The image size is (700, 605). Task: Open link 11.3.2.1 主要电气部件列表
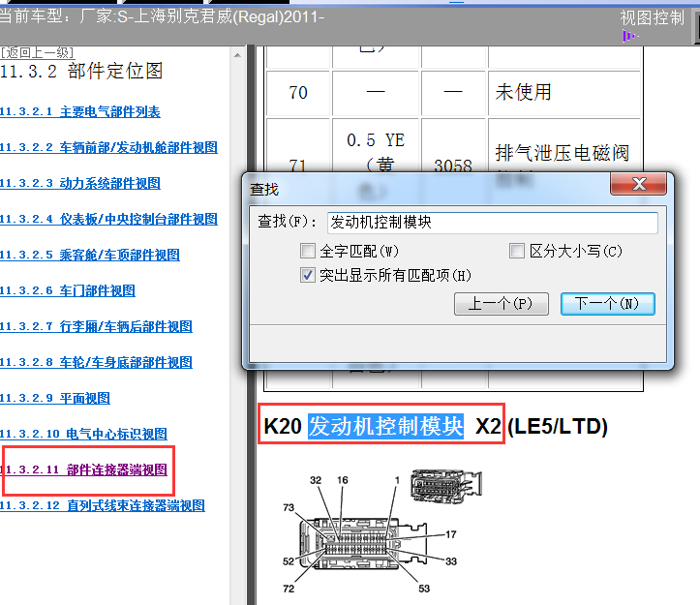point(80,111)
